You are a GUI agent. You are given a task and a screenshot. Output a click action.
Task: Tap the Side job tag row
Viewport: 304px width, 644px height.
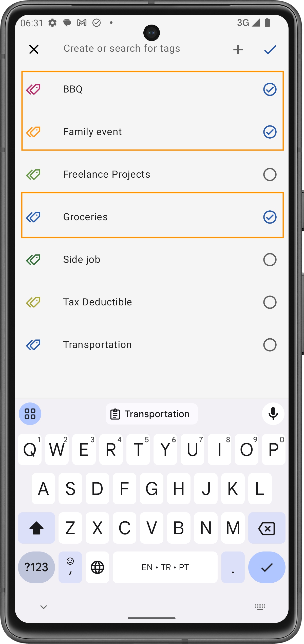[x=152, y=260]
